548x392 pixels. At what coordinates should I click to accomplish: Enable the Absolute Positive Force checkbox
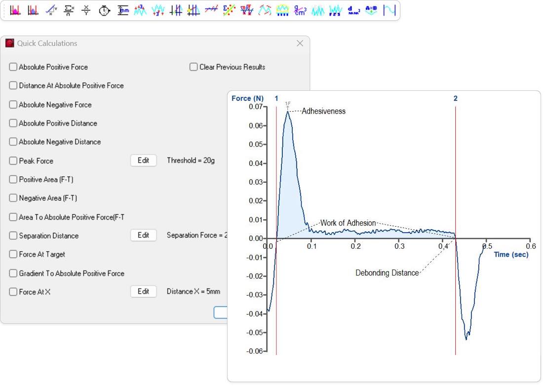13,67
